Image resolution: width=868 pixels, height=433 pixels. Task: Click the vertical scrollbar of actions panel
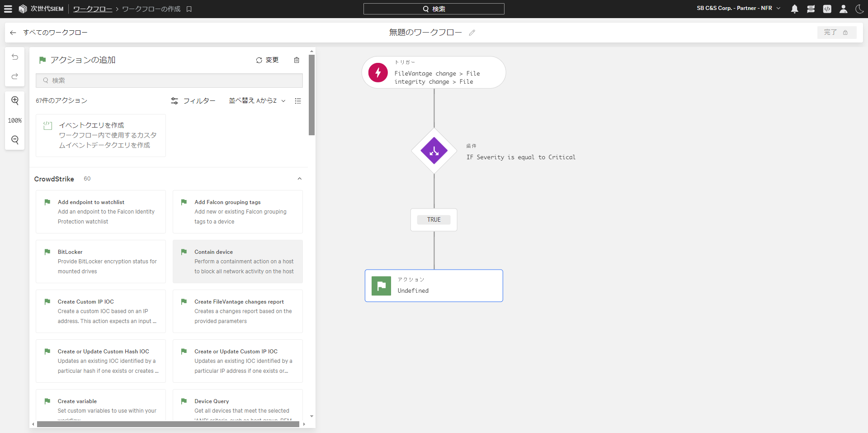tap(311, 95)
